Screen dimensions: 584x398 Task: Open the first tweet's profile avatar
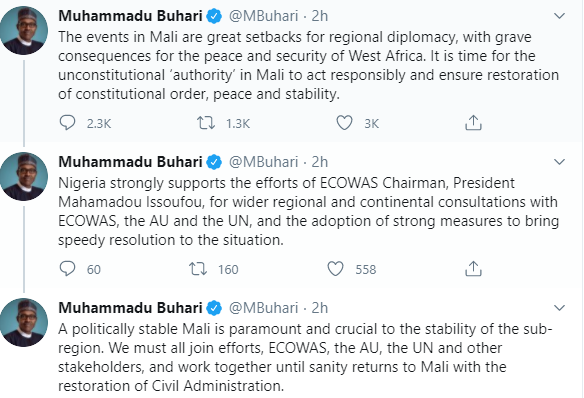point(24,31)
